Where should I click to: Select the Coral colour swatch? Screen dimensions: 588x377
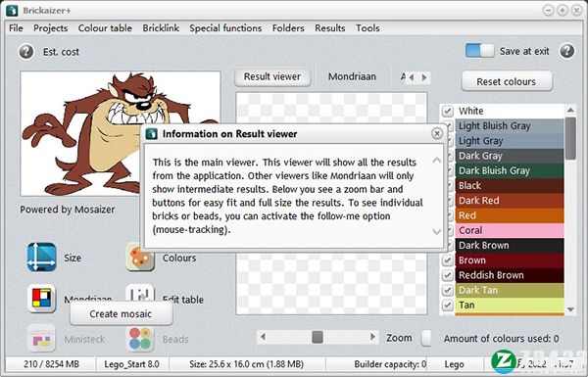coord(510,230)
